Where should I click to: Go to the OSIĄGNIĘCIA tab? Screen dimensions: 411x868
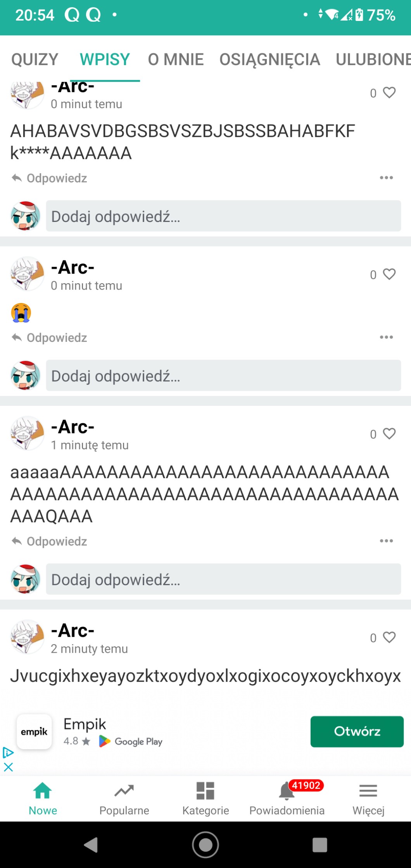[270, 59]
